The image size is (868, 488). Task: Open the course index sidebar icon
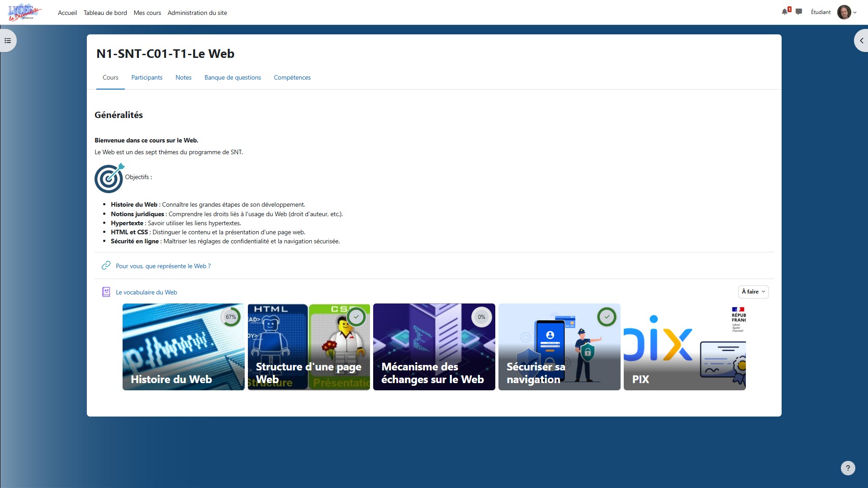click(7, 40)
